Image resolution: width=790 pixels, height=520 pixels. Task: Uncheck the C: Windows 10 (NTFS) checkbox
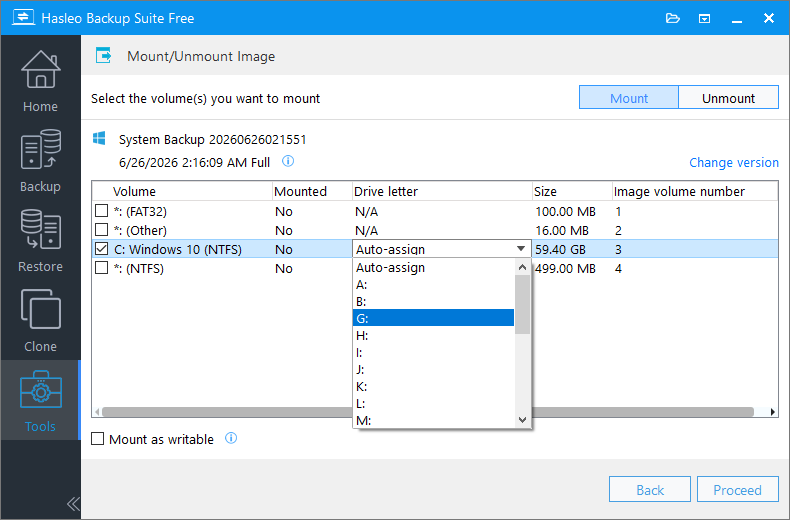[x=102, y=249]
